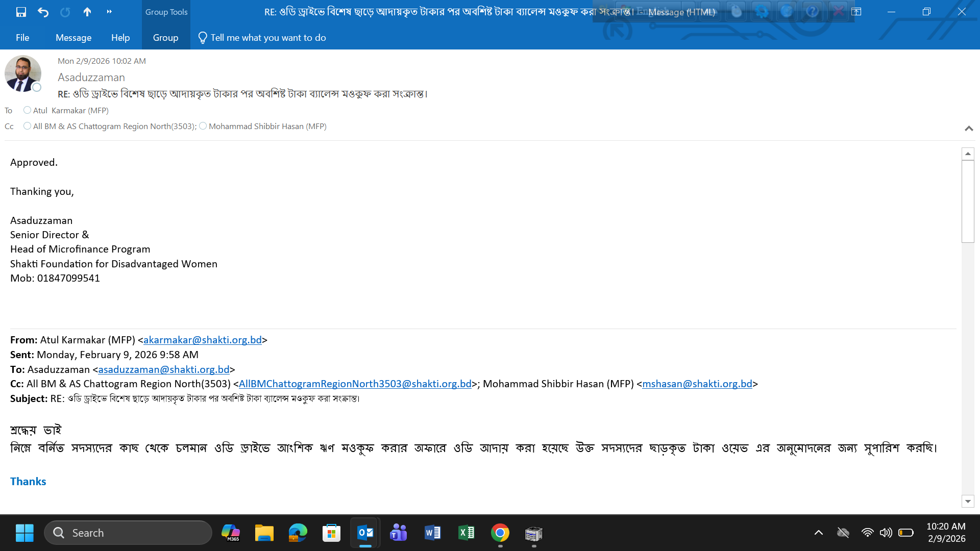Switch to the Message ribbon tab
Screen dimensions: 980x551
click(x=73, y=38)
